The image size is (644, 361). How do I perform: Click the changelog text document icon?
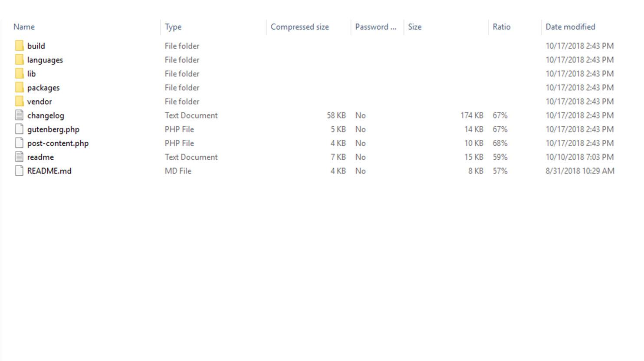pos(19,115)
